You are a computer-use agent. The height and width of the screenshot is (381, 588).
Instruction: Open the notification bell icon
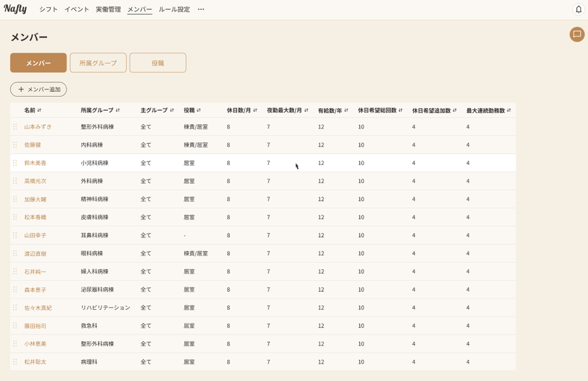[578, 9]
